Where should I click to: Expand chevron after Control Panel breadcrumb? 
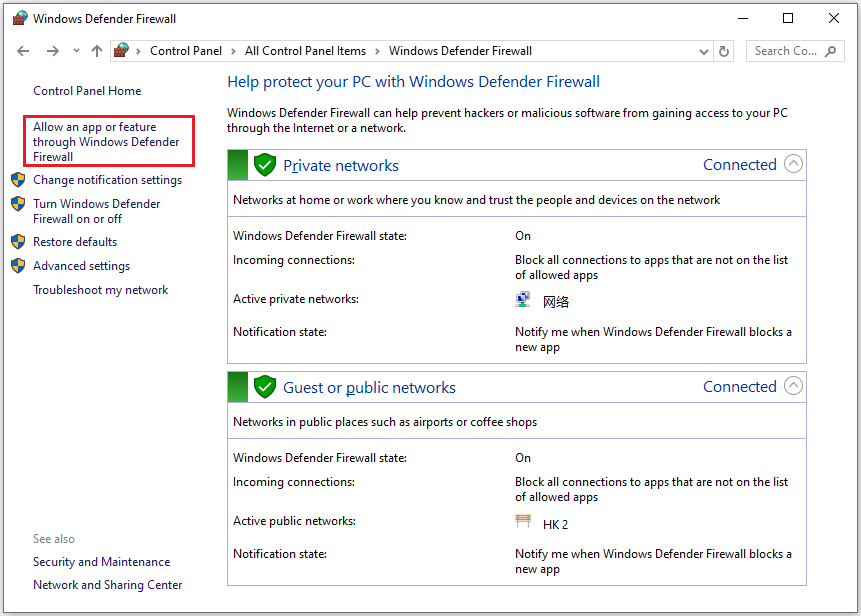(233, 51)
